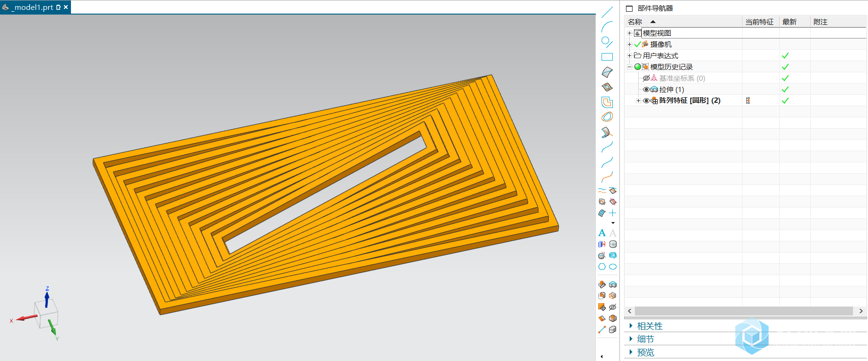Select the blue Helix spiral tool

click(613, 255)
